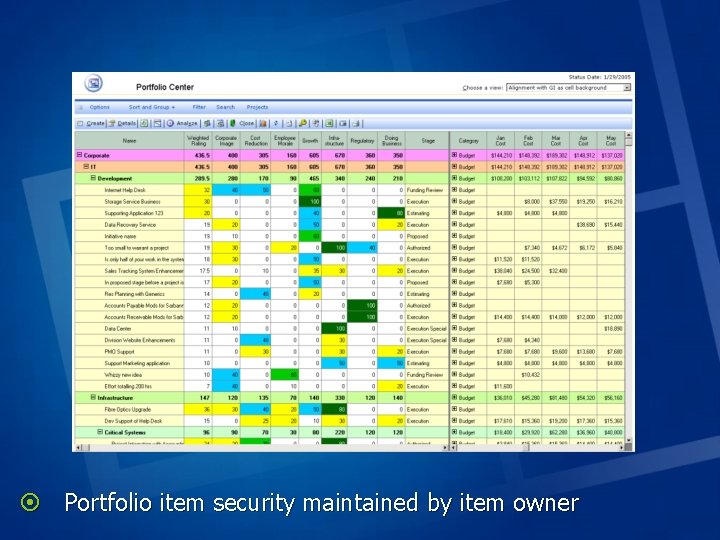Click the Cost Reduction column header

(x=255, y=141)
